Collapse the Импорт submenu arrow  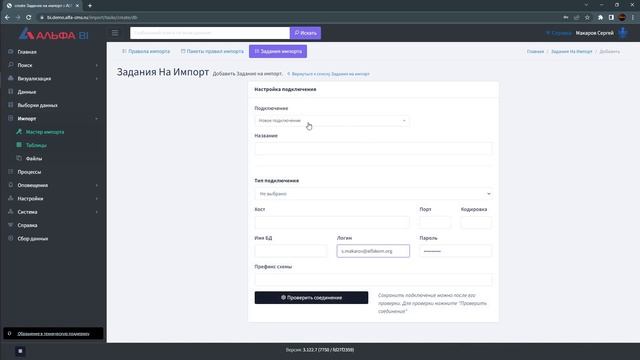(97, 119)
